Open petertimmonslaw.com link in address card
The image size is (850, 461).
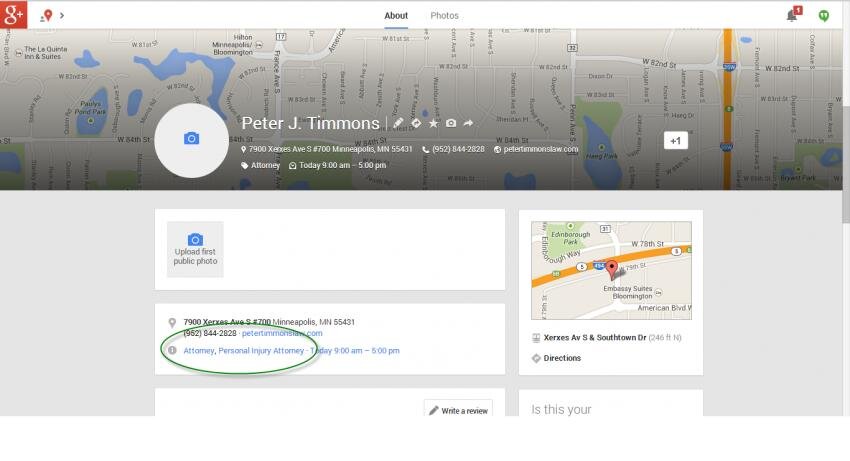coord(282,334)
